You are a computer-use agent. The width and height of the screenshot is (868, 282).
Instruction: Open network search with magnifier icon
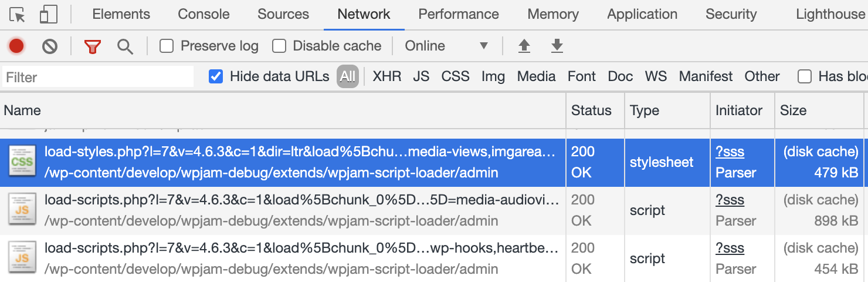pyautogui.click(x=125, y=46)
